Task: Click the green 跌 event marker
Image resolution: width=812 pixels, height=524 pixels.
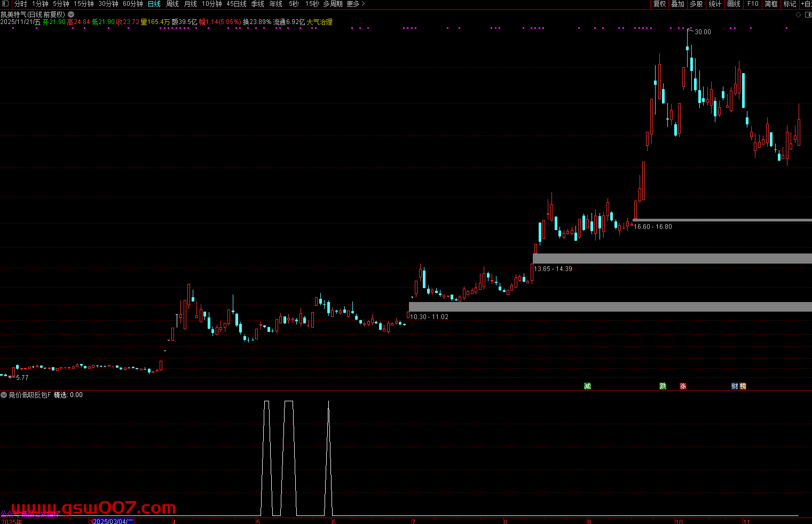Action: 663,386
